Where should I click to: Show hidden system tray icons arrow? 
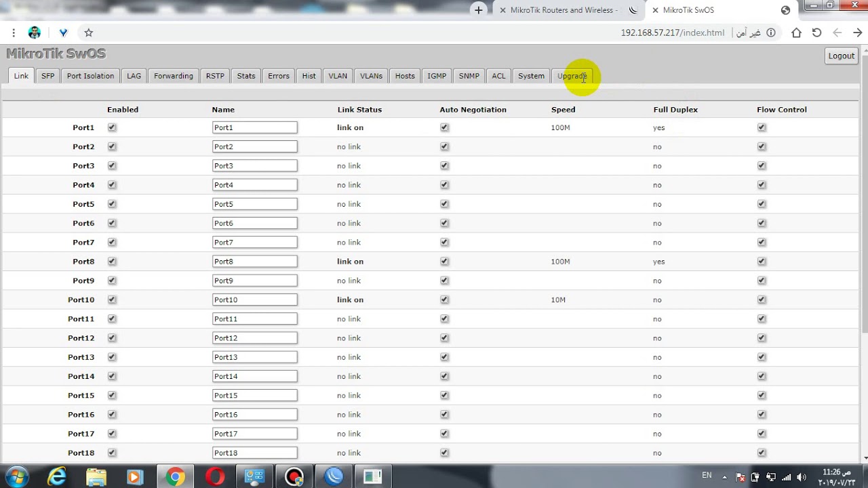pos(724,477)
